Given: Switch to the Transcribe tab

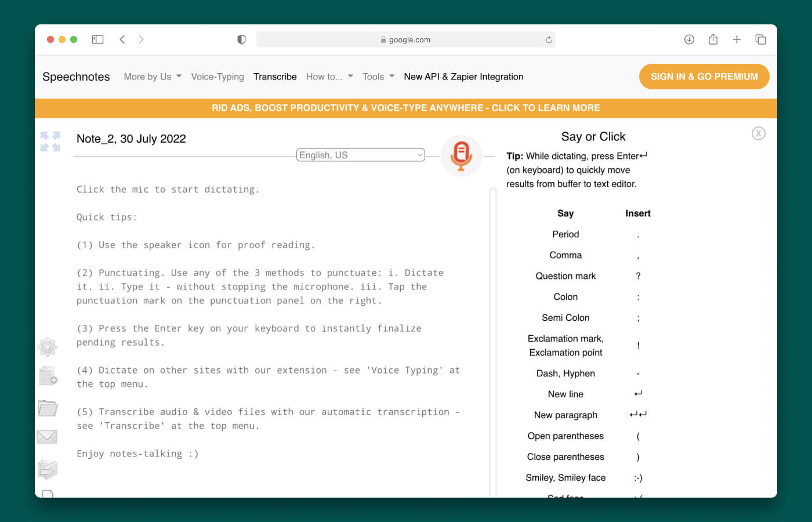Looking at the screenshot, I should 275,77.
